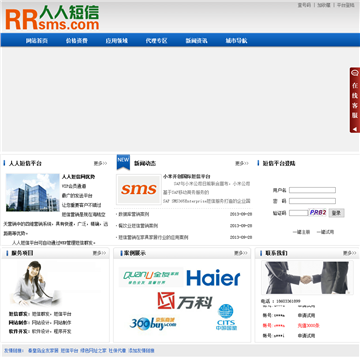360x360 pixels.
Task: Expand 更多 in the 新闻动态 section
Action: point(242,163)
